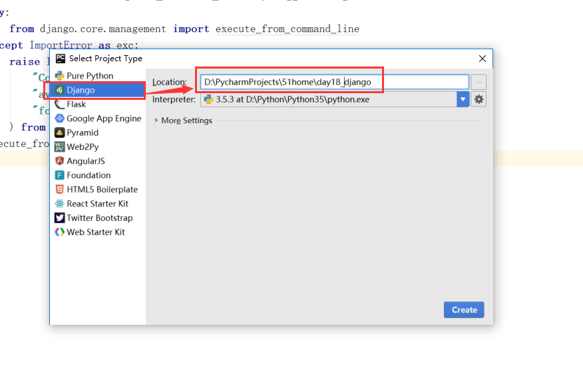
Task: Click the AngularJS shield icon
Action: click(x=59, y=161)
